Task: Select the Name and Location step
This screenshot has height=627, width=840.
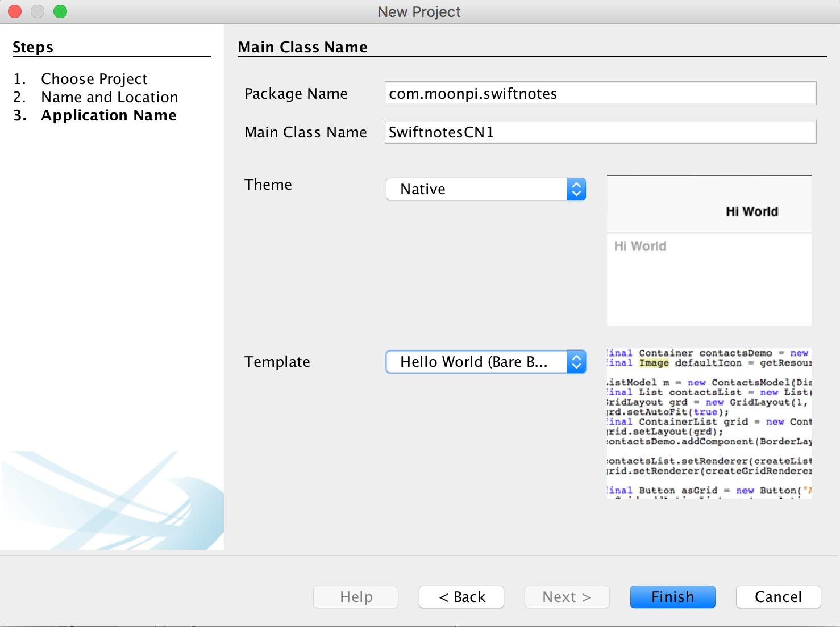Action: [109, 97]
